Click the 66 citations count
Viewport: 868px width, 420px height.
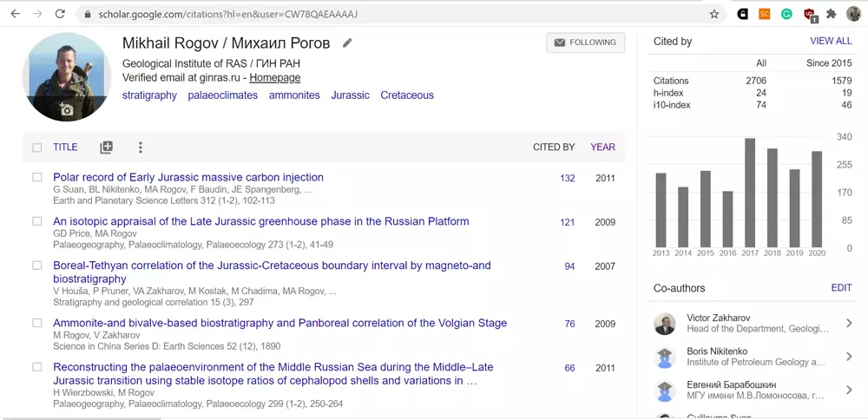569,368
